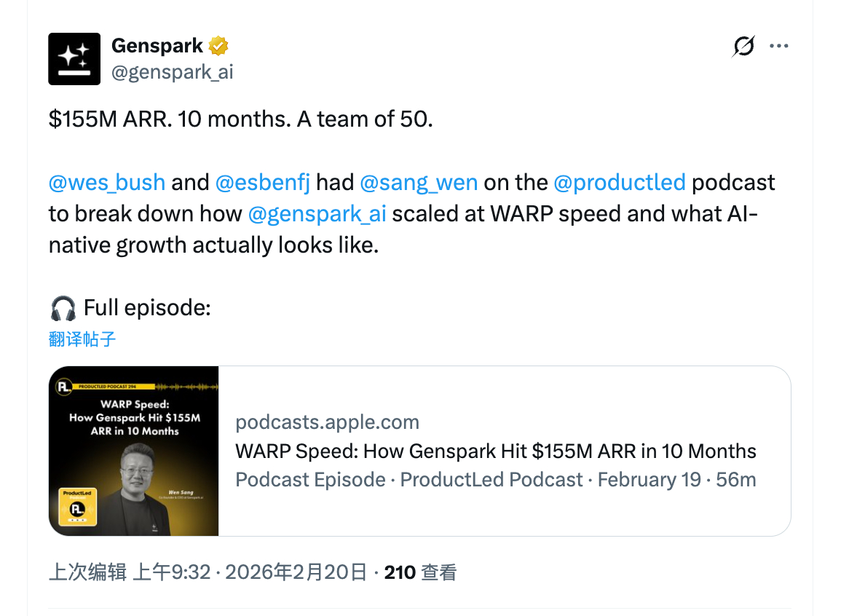Open the @productled mention link
The image size is (849, 616).
620,182
